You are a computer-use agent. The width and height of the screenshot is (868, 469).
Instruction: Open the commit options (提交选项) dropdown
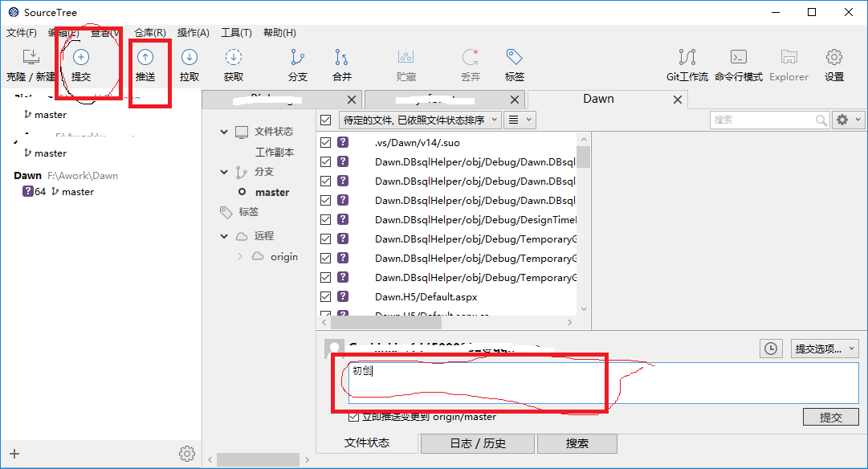tap(825, 349)
